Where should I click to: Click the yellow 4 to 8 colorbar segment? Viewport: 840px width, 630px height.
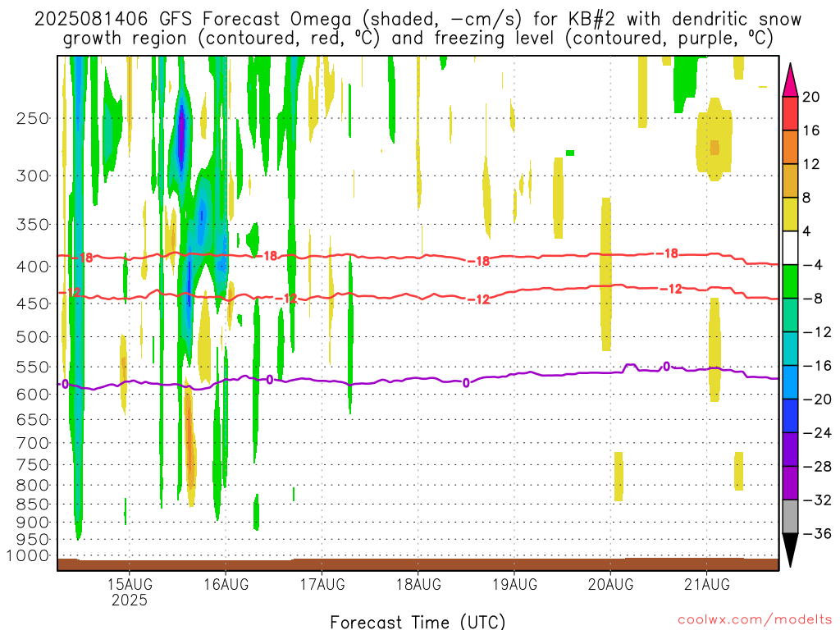pyautogui.click(x=790, y=214)
